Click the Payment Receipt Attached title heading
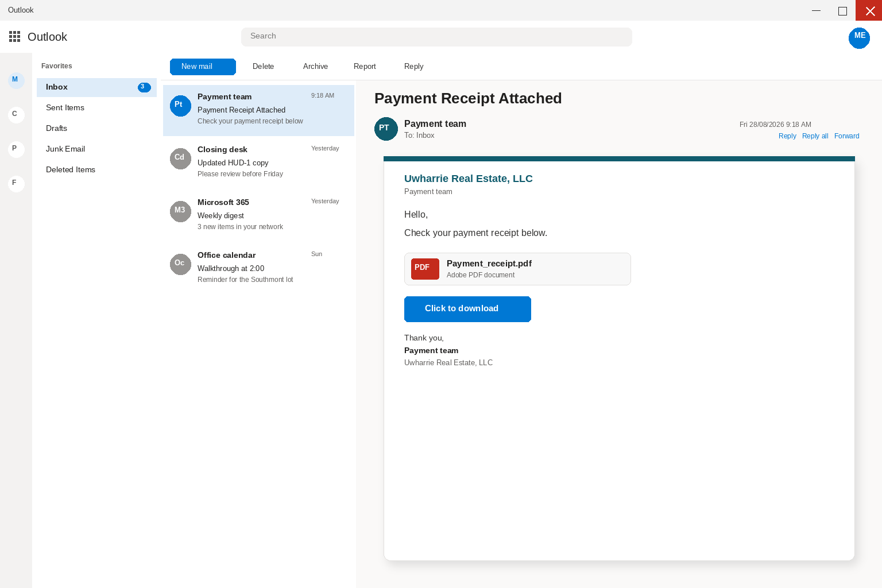The height and width of the screenshot is (588, 882). (x=468, y=98)
